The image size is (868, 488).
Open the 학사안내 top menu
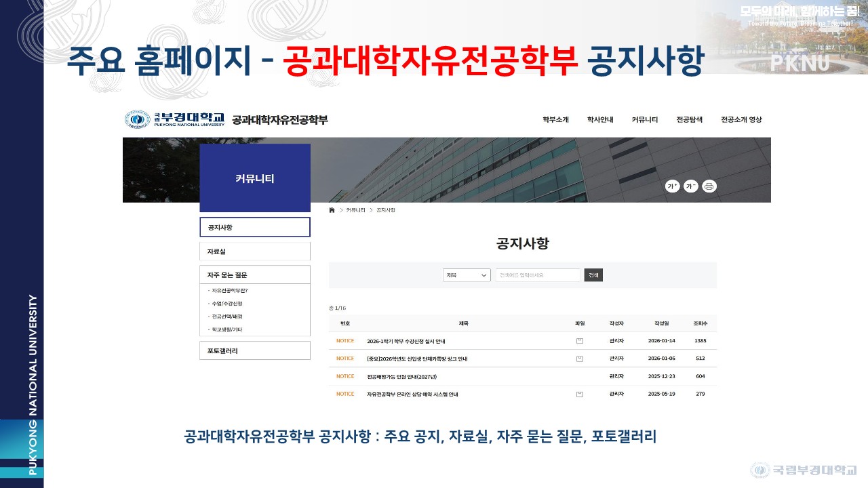pyautogui.click(x=600, y=120)
